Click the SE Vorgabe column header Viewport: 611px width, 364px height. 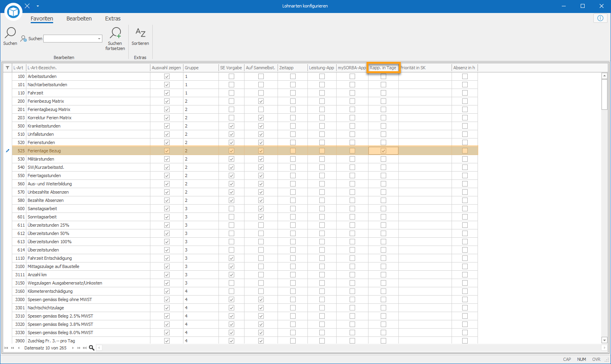231,68
